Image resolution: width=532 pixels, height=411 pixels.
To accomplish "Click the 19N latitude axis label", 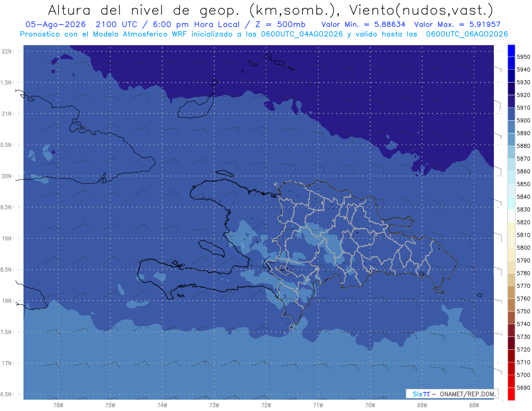I will pyautogui.click(x=8, y=238).
